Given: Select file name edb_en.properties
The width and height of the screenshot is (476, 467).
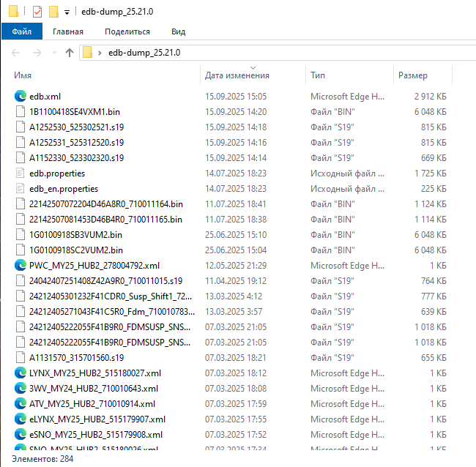Looking at the screenshot, I should pos(64,189).
